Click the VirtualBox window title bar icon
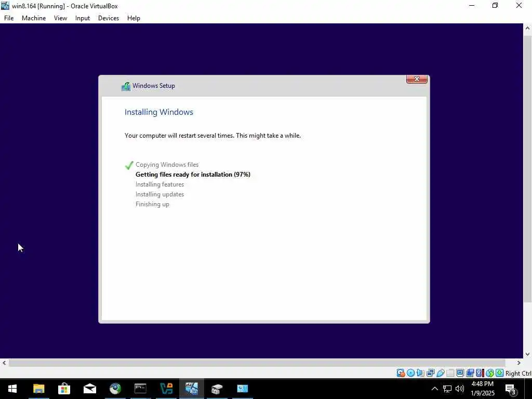The height and width of the screenshot is (399, 532). (x=5, y=5)
